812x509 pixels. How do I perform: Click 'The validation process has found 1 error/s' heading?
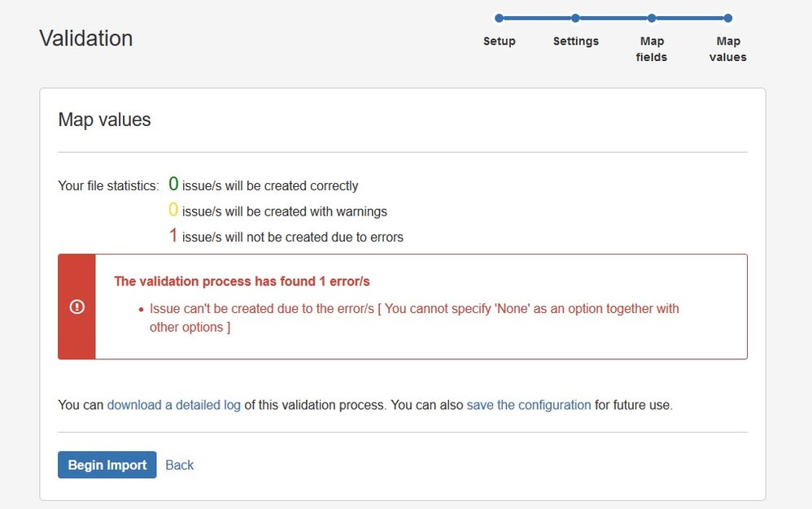[242, 281]
